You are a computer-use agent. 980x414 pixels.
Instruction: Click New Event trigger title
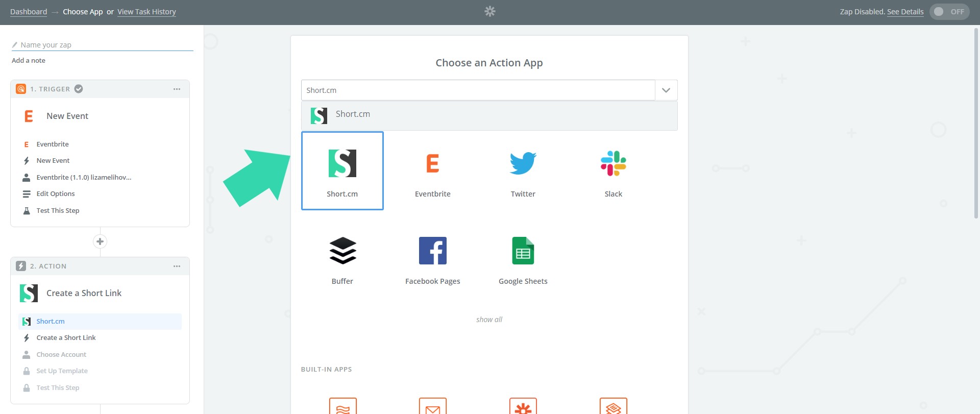[67, 116]
